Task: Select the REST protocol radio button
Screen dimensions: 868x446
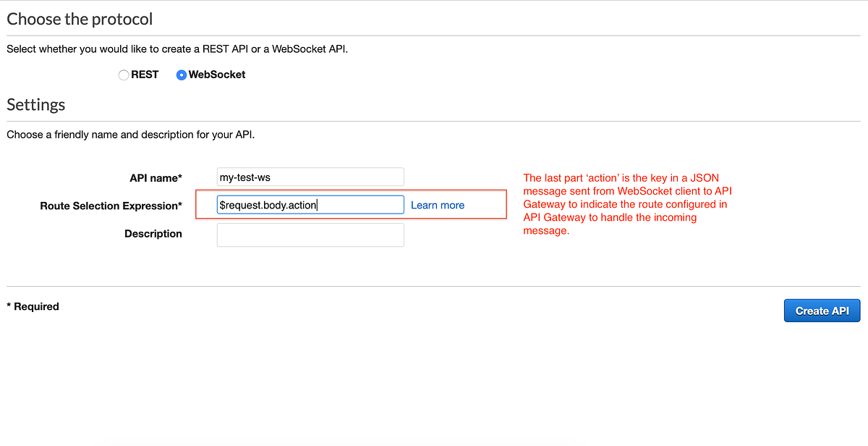Action: (124, 75)
